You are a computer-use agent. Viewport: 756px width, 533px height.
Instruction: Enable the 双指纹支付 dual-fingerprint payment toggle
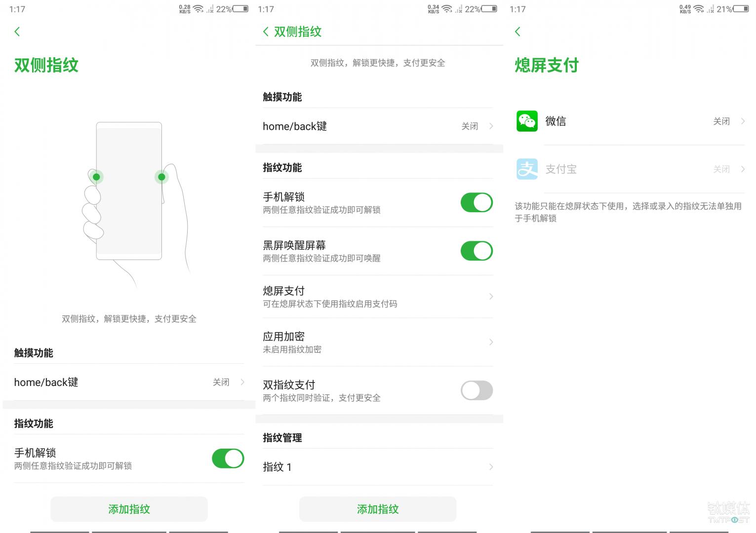(476, 390)
